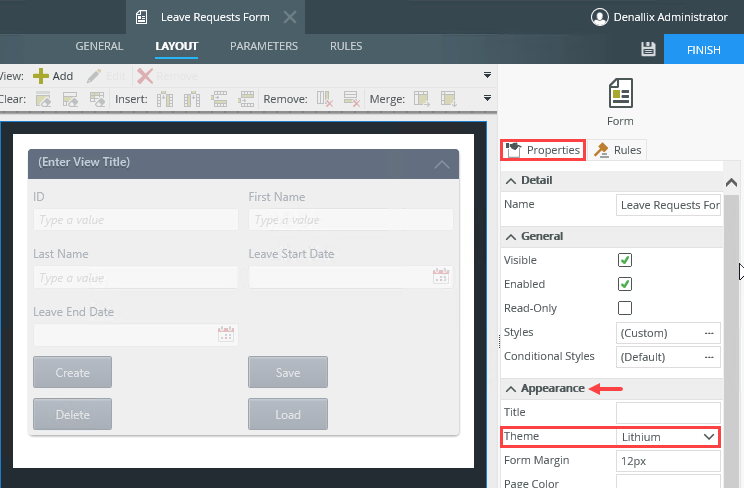Click the third Clear table eraser icon
This screenshot has height=488, width=744.
[x=97, y=99]
